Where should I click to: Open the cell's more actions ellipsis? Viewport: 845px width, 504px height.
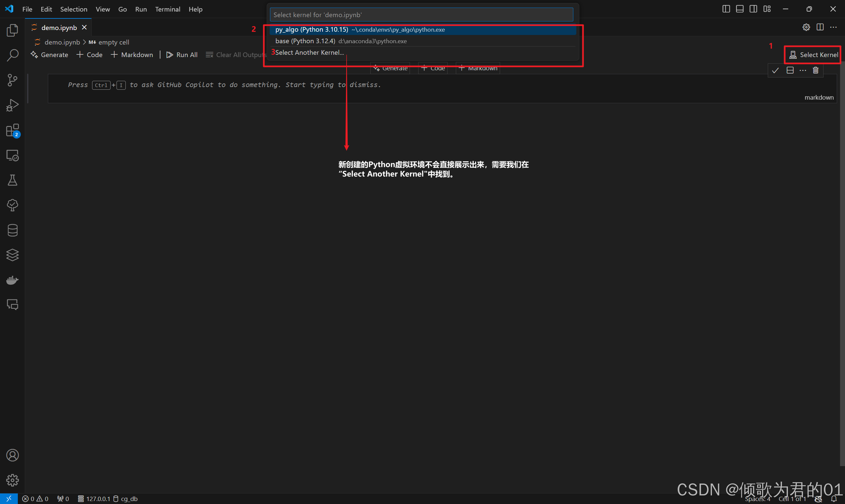click(802, 70)
